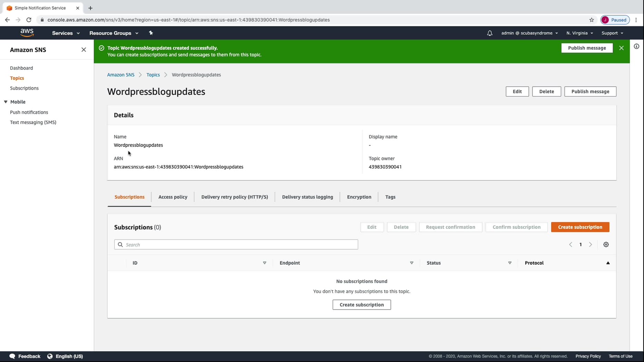Expand the Support menu
Viewport: 644px width, 362px height.
[612, 33]
